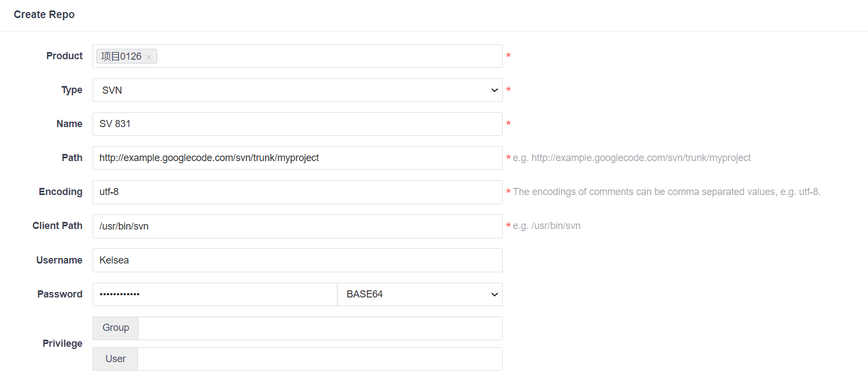868x378 pixels.
Task: Focus the repository Path input field
Action: tap(297, 158)
